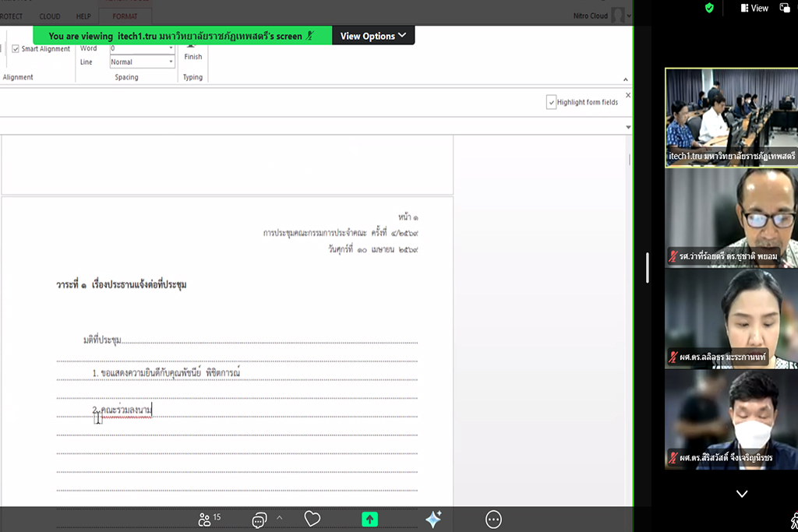Screen dimensions: 798x532
Task: Open the Word spacing dropdown
Action: click(142, 48)
